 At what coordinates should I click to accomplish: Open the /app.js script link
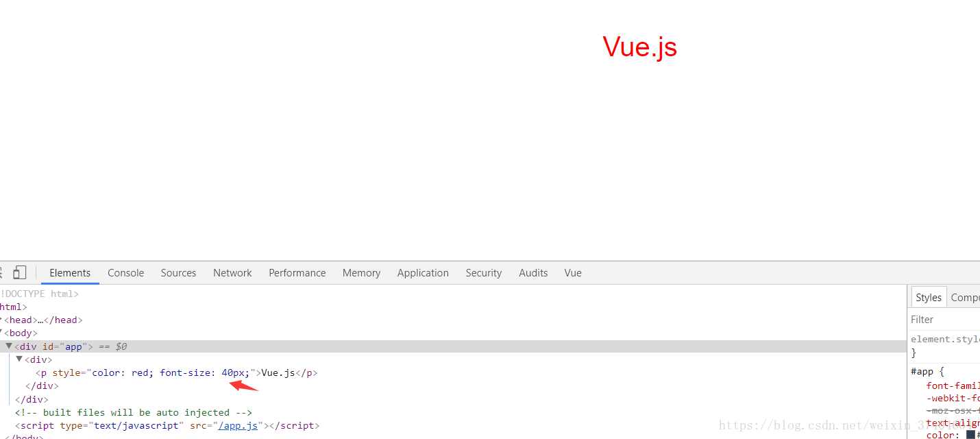[238, 425]
